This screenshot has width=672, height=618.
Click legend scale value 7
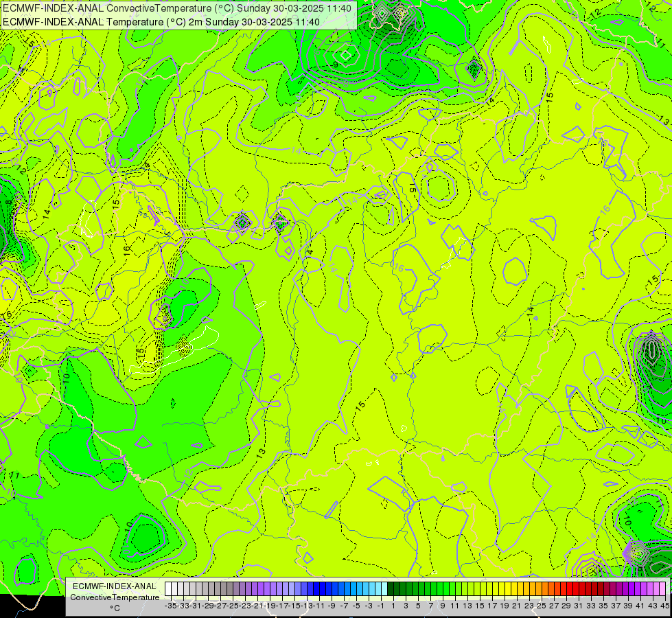(430, 606)
